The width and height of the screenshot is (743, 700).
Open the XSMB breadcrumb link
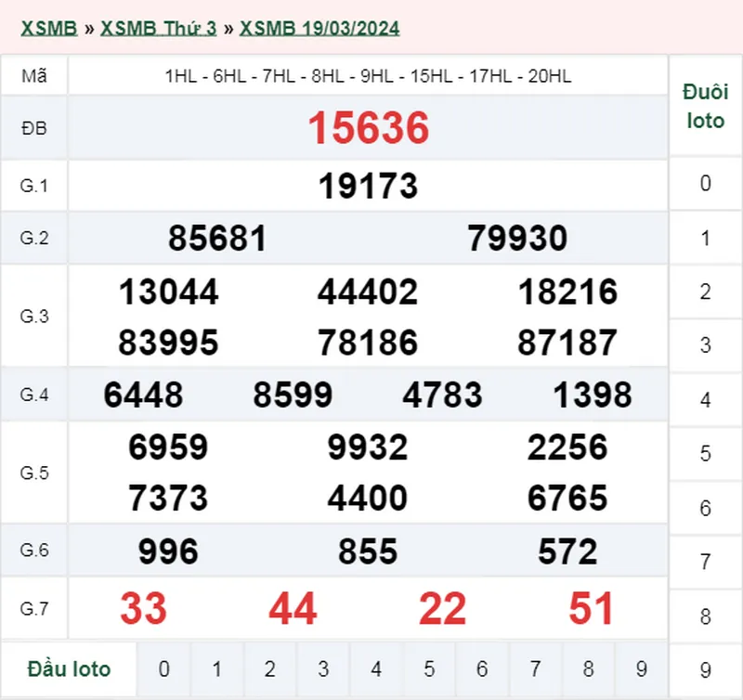tap(48, 28)
